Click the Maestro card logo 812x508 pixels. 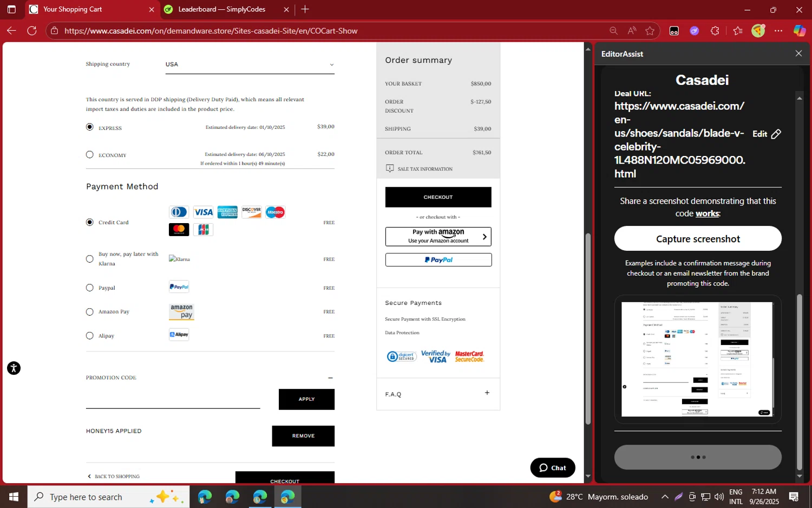click(x=275, y=212)
